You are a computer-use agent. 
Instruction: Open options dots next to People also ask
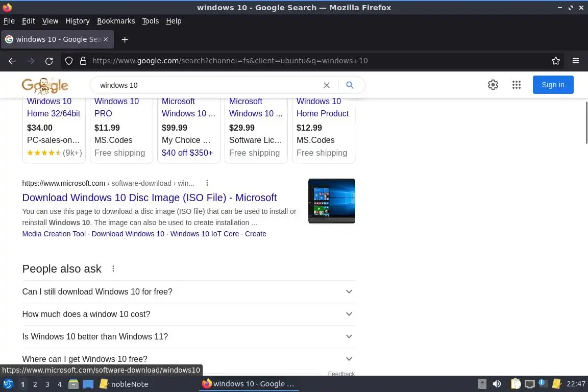click(x=113, y=268)
